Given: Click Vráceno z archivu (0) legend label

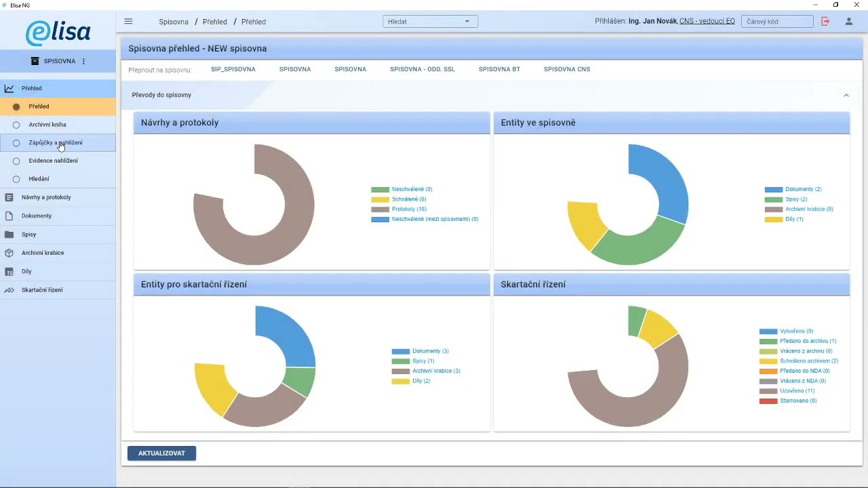Looking at the screenshot, I should [x=806, y=351].
